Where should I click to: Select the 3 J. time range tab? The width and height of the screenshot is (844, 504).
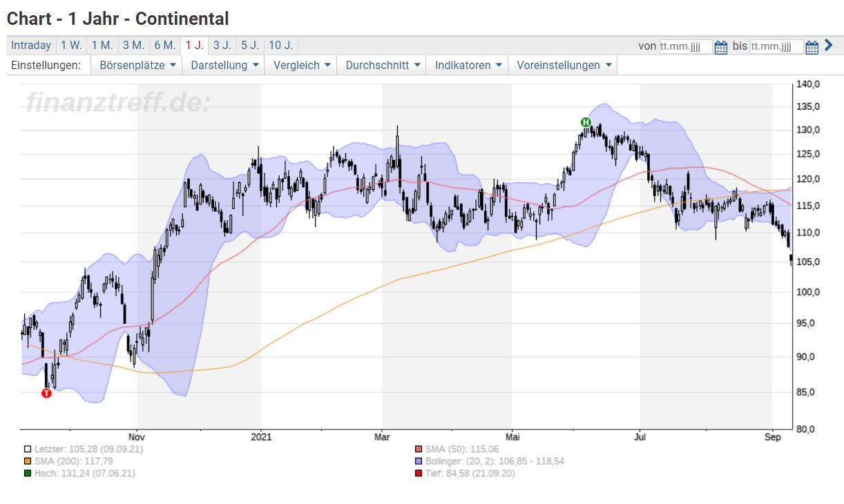coord(222,46)
